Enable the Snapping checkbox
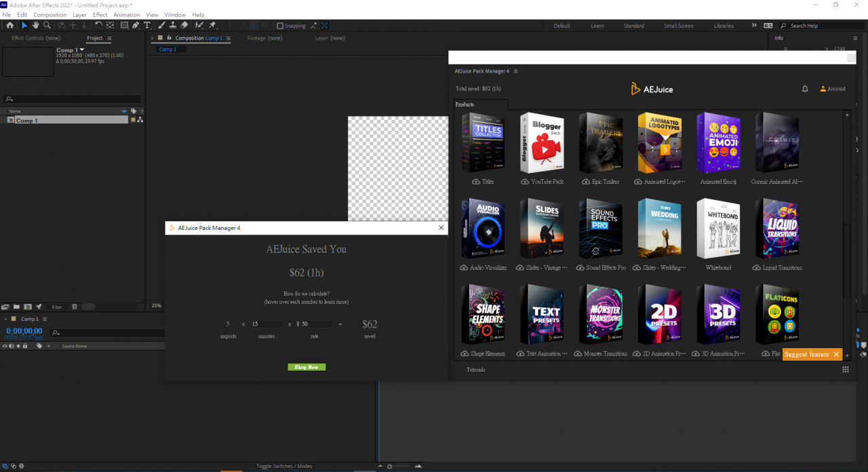 (280, 26)
